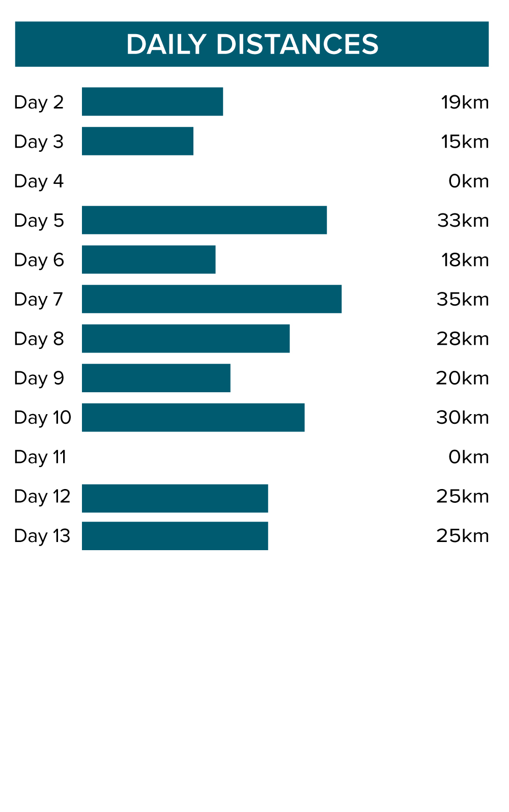
Task: Click the Day 4 row label
Action: 39,181
